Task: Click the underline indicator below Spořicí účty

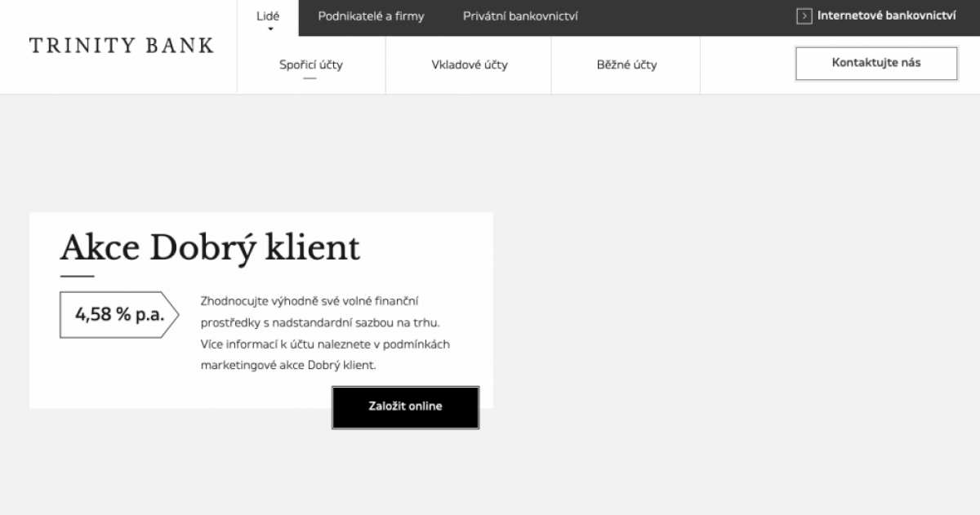Action: point(310,78)
